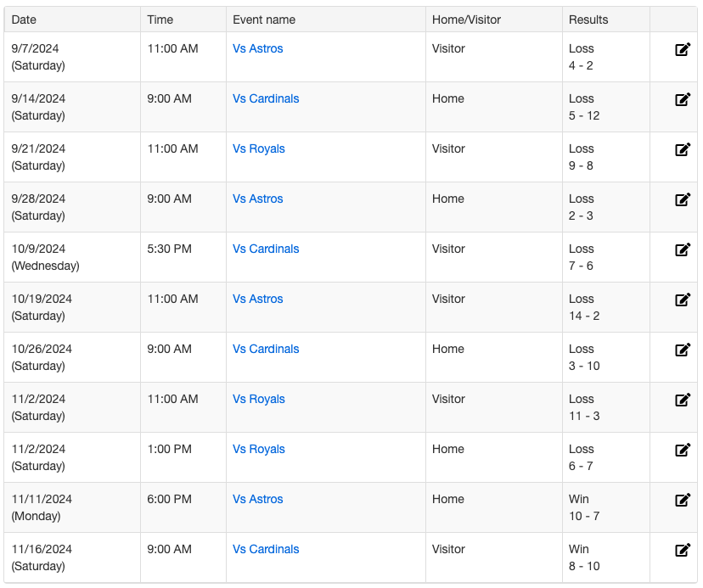Open the Vs Astros link on 9/7/2024
The image size is (703, 588).
click(x=258, y=49)
